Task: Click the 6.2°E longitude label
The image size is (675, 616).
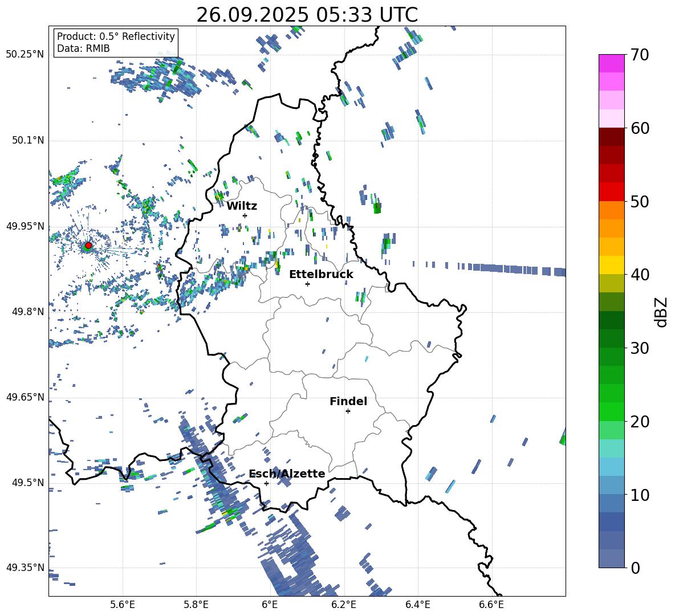Action: [344, 605]
